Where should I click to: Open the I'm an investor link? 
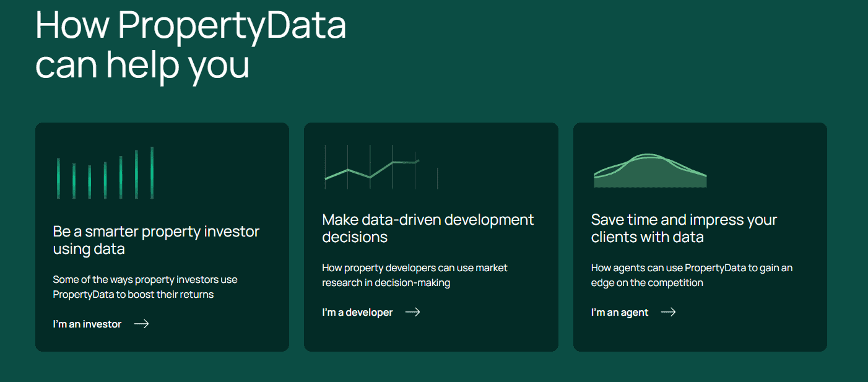coord(87,324)
